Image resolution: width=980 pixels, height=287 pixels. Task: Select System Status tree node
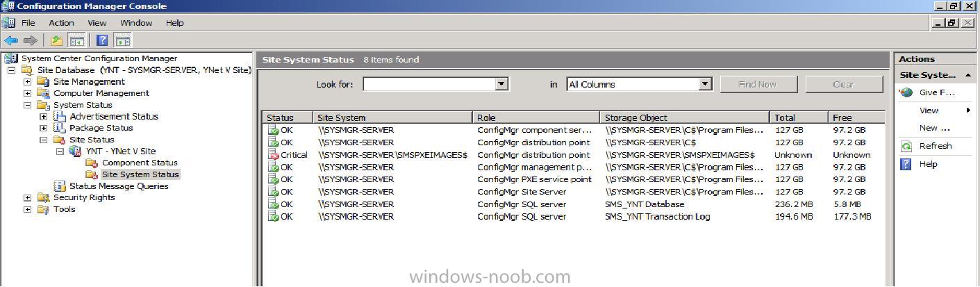pyautogui.click(x=83, y=105)
